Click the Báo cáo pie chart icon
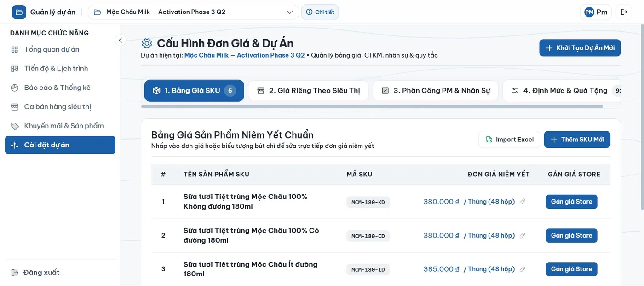 tap(15, 88)
